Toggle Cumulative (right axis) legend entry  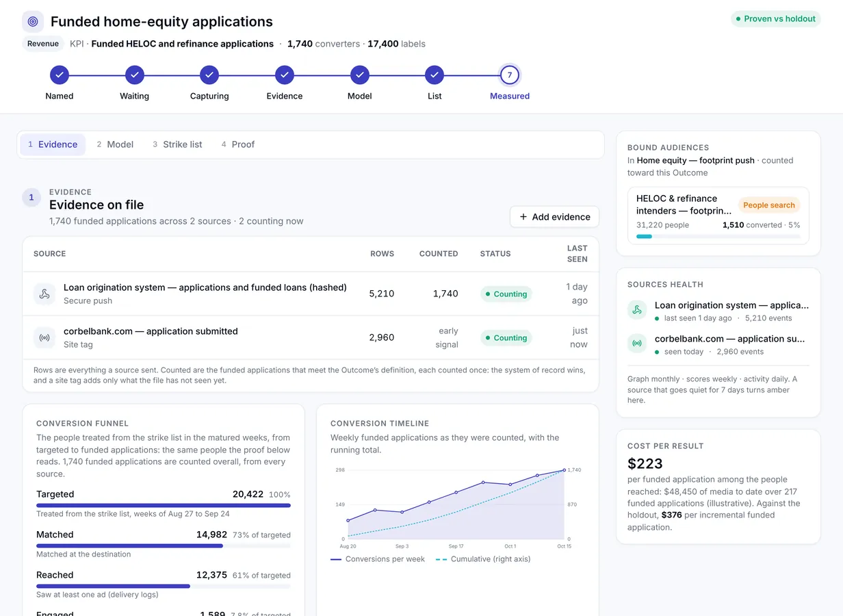click(483, 559)
